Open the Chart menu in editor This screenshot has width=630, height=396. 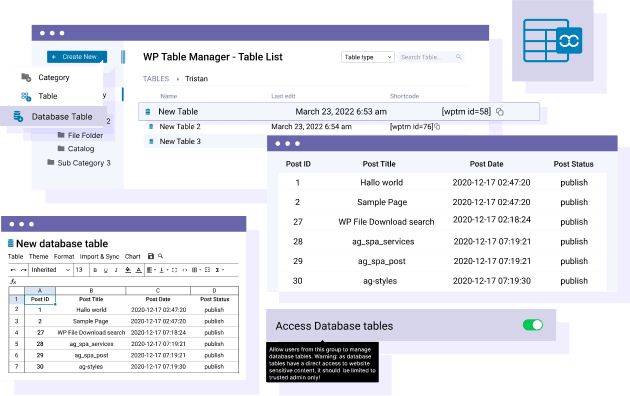(133, 256)
